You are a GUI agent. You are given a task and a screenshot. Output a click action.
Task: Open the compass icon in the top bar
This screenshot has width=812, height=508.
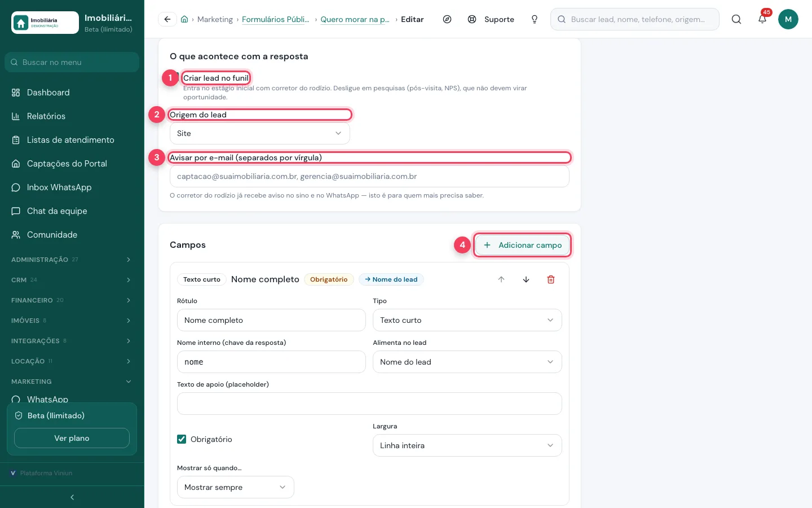(x=447, y=19)
